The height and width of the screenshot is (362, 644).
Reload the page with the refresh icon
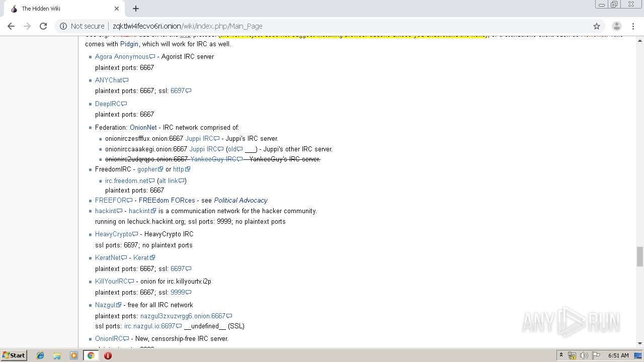43,26
